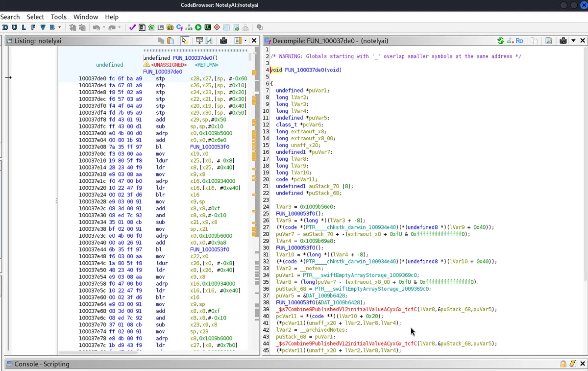
Task: Toggle Listing diff view icon
Action: tap(209, 41)
